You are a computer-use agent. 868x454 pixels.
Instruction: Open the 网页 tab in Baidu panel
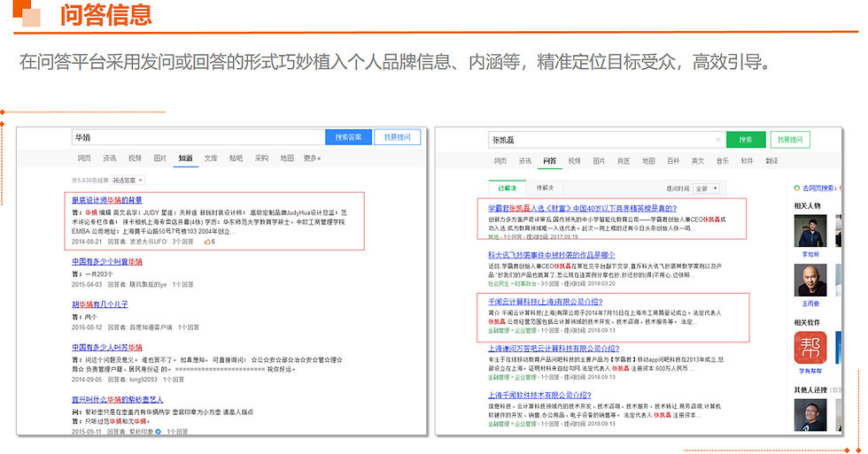click(x=84, y=158)
